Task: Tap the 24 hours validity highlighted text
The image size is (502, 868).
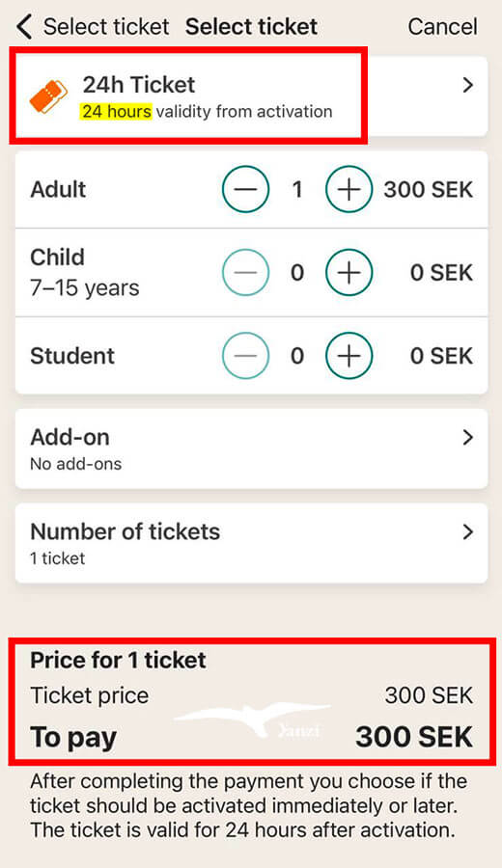Action: 117,111
